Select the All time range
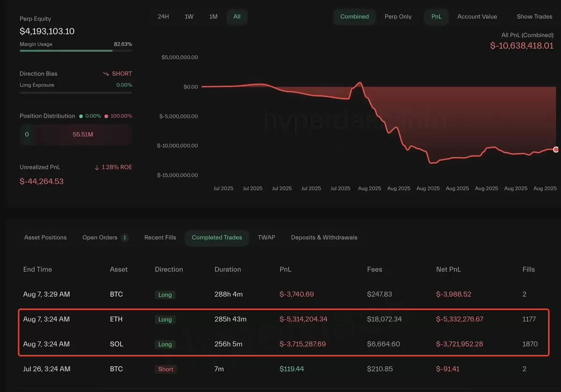The width and height of the screenshot is (561, 392). tap(237, 16)
